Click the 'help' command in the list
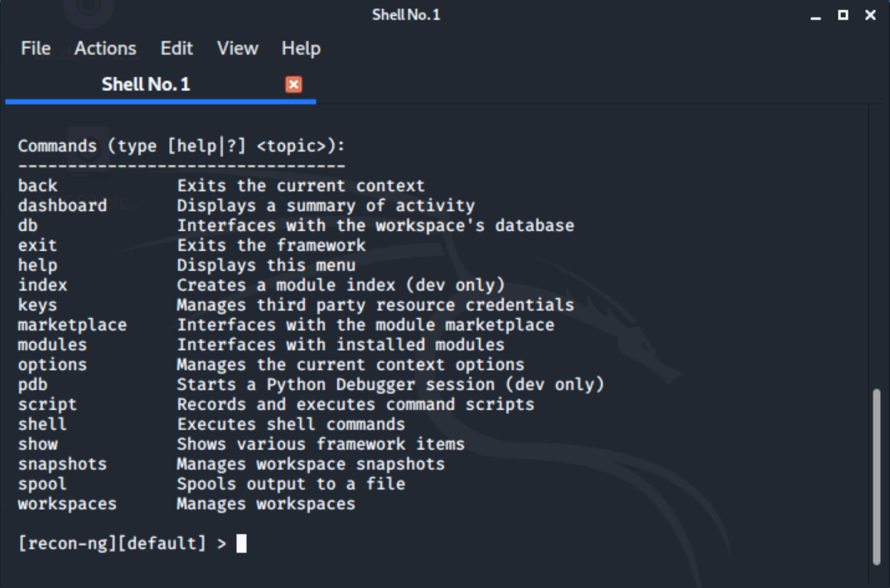This screenshot has height=588, width=890. [x=37, y=265]
